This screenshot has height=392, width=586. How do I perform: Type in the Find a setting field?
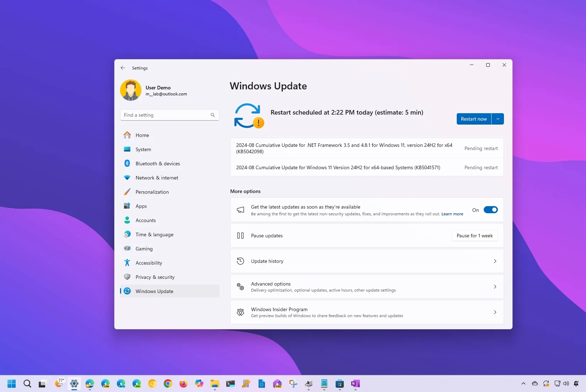click(x=170, y=115)
